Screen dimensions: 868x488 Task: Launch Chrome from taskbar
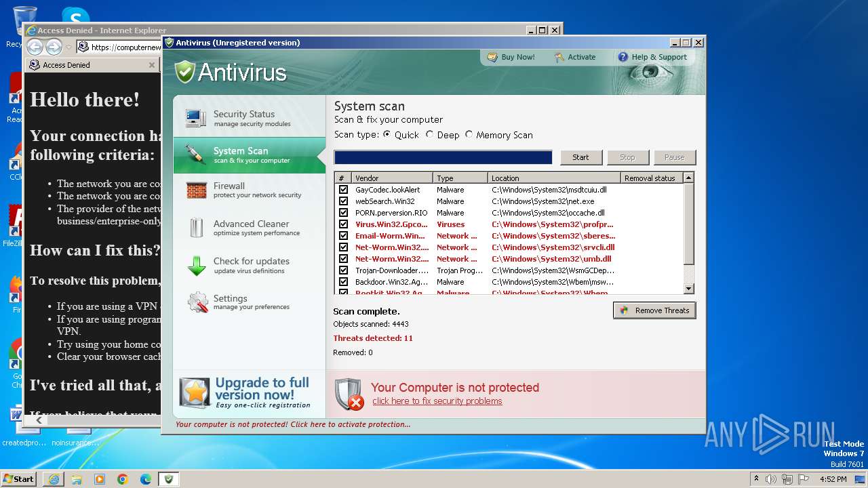[x=123, y=479]
